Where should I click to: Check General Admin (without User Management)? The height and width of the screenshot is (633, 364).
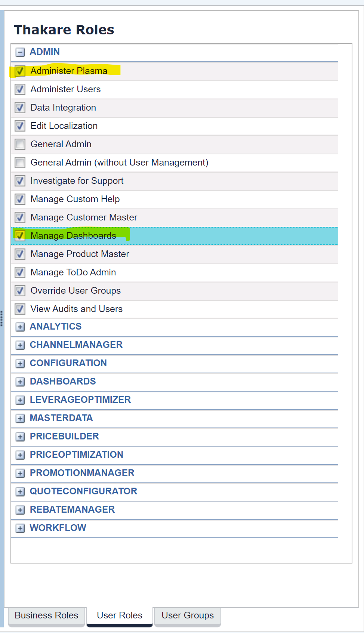coord(20,163)
